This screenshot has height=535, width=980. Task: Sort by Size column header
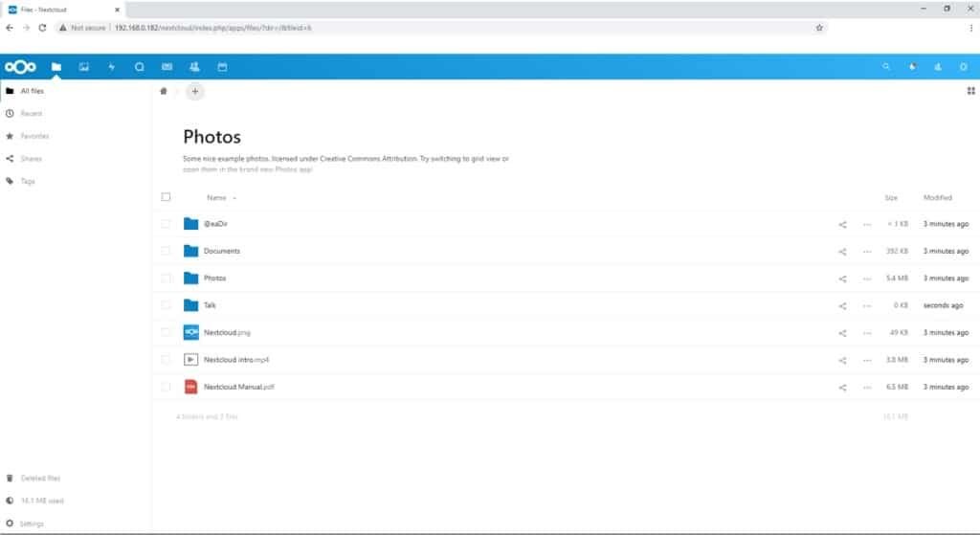pyautogui.click(x=891, y=197)
